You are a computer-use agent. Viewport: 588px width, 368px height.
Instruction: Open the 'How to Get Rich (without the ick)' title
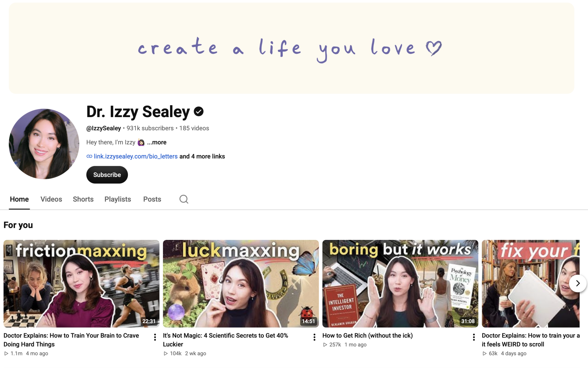[367, 335]
